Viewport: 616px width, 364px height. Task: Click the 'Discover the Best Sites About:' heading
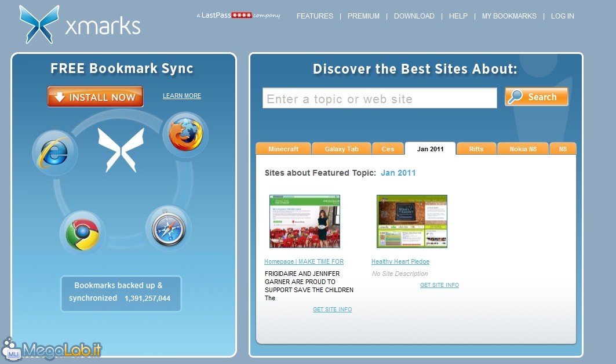tap(415, 69)
